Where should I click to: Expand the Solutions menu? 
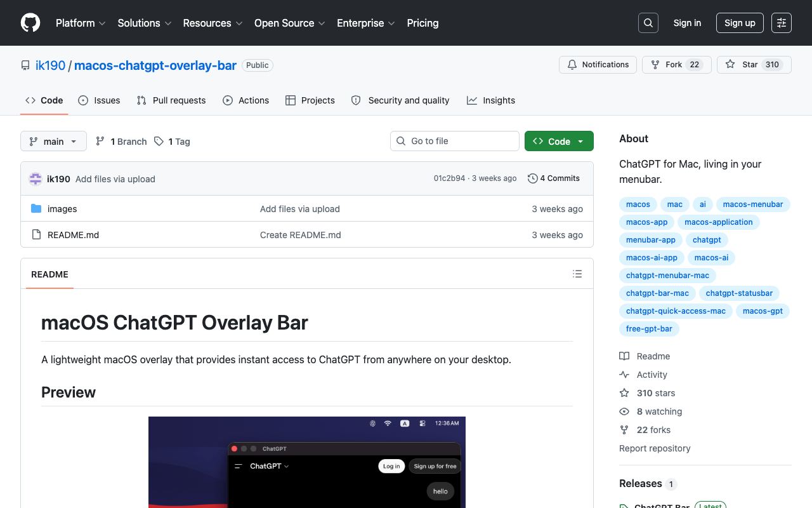click(x=145, y=23)
